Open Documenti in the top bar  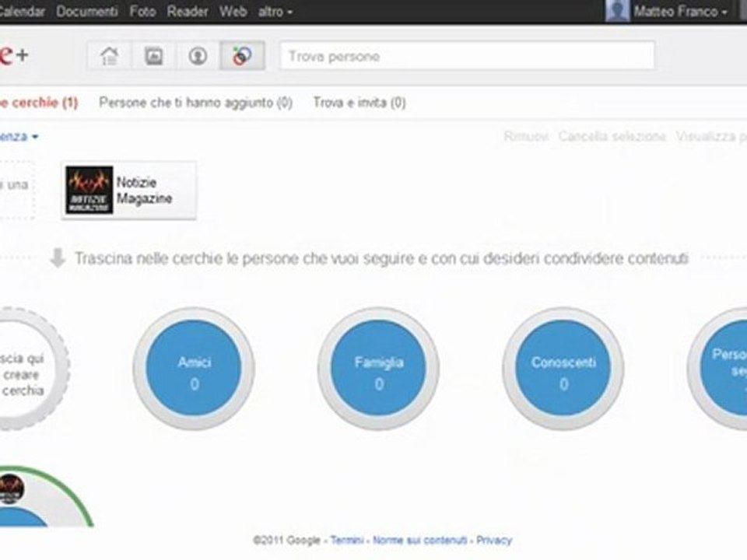tap(86, 11)
